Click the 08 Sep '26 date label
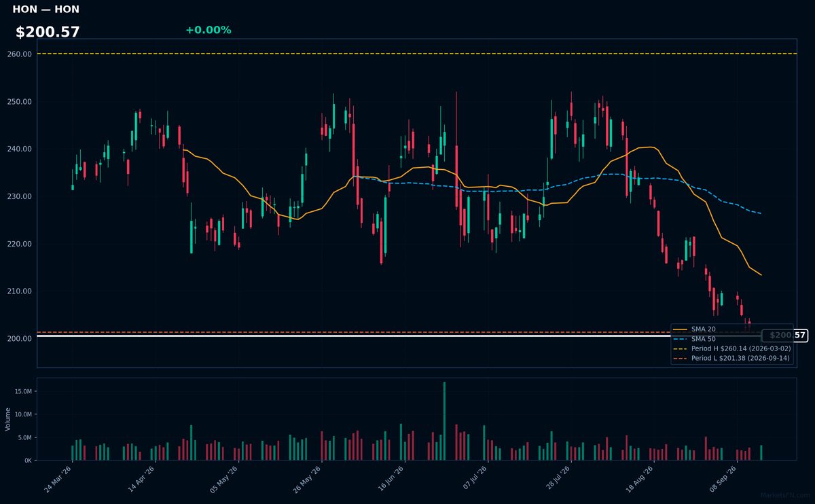 pyautogui.click(x=723, y=480)
